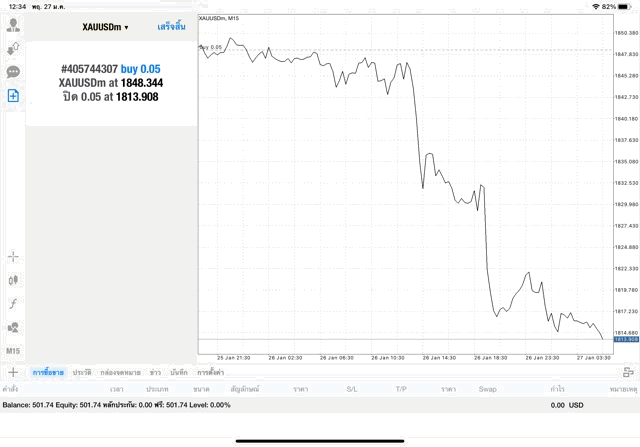Click the layout icon at toolbox right
The height and width of the screenshot is (447, 640).
tap(627, 371)
